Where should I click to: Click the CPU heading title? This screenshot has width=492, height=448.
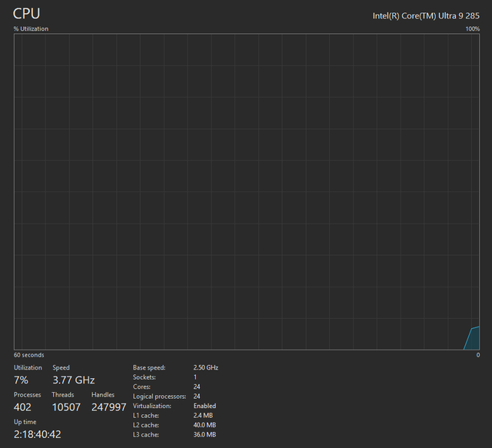26,14
